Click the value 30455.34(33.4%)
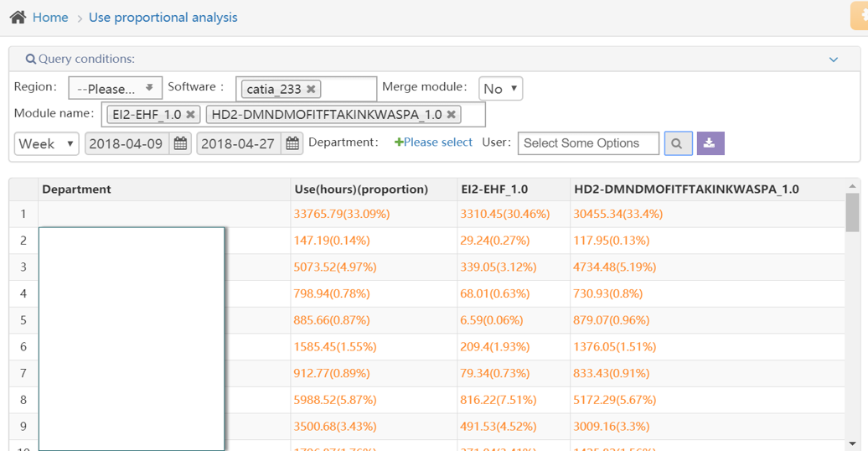The width and height of the screenshot is (868, 451). (x=617, y=214)
